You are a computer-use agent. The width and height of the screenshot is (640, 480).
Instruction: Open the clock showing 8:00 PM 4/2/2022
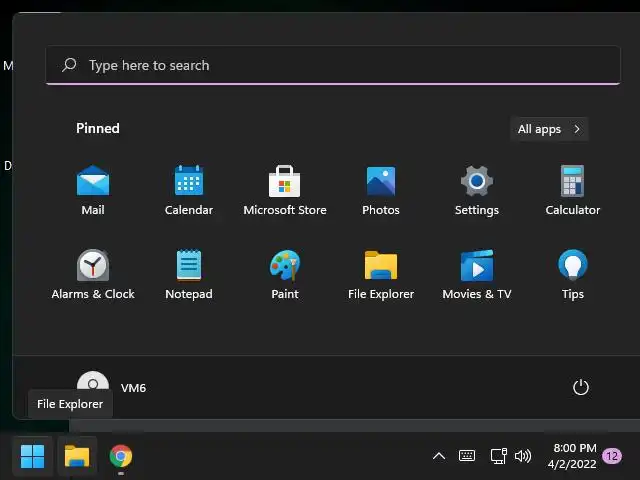coord(573,456)
